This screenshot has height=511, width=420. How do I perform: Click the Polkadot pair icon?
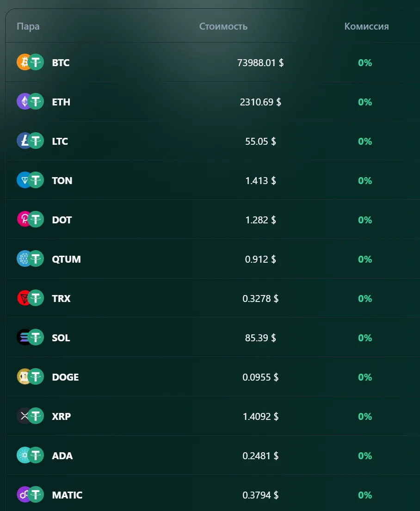click(31, 219)
